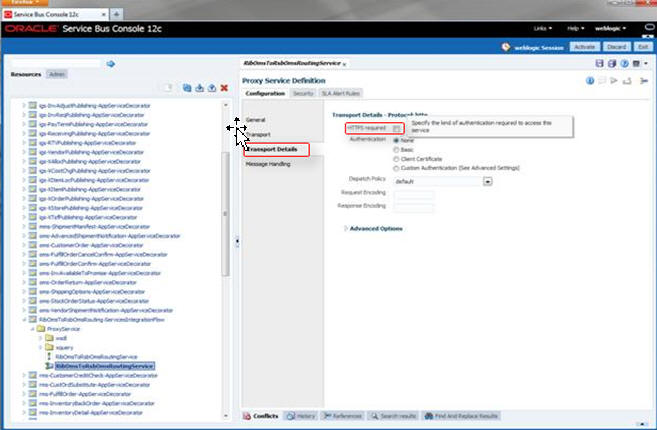
Task: Collapse the ProxyService folder
Action: tap(32, 329)
